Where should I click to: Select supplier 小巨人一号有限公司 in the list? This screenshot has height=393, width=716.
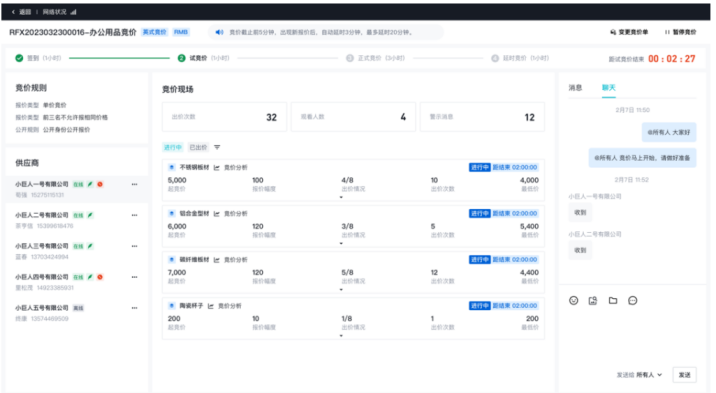pos(77,189)
